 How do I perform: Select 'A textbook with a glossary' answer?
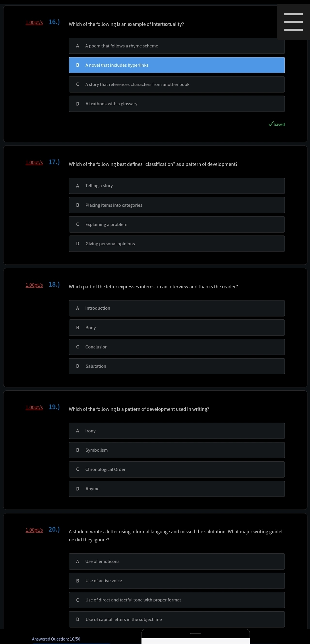(x=177, y=103)
